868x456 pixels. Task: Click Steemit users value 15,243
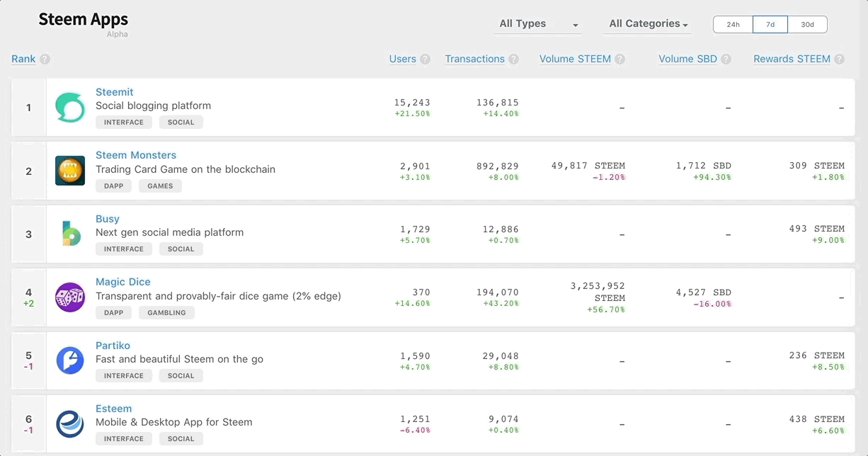tap(412, 103)
